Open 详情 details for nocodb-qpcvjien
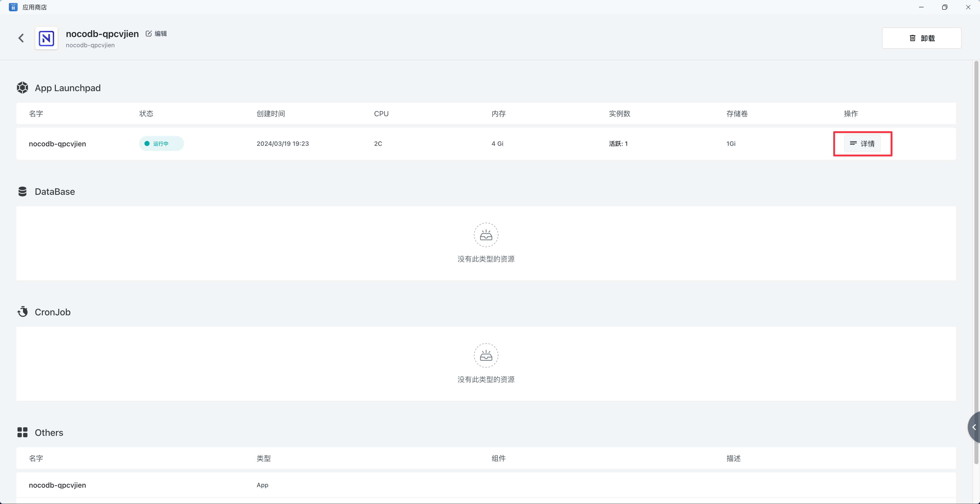This screenshot has height=504, width=980. [862, 143]
